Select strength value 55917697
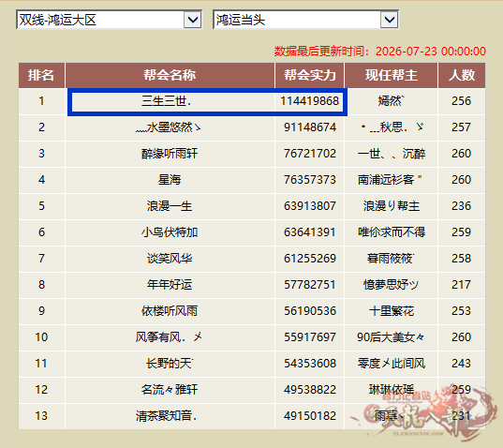The image size is (503, 448). point(309,337)
